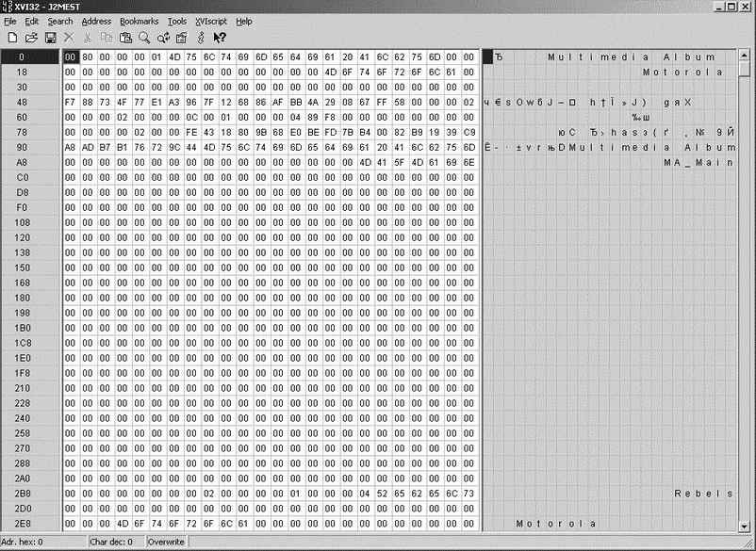Image resolution: width=756 pixels, height=551 pixels.
Task: Select the highlighted 00 byte at address 0
Action: (x=71, y=57)
